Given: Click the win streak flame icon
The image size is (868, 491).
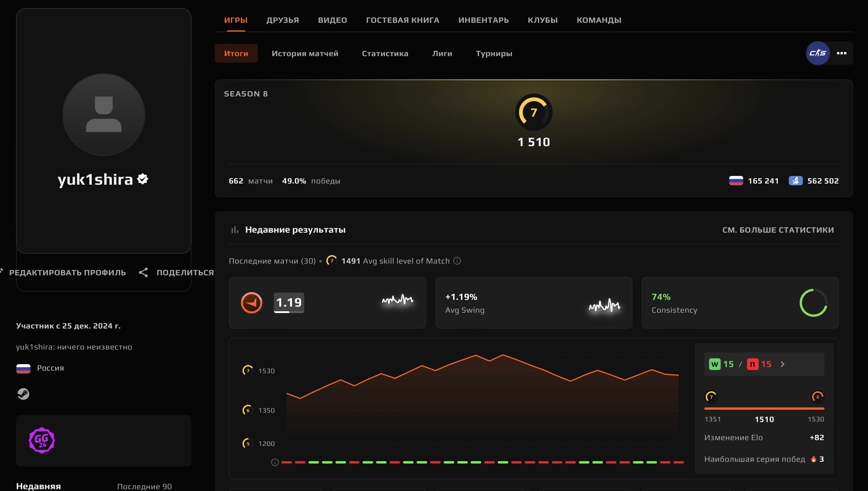Looking at the screenshot, I should (x=814, y=459).
